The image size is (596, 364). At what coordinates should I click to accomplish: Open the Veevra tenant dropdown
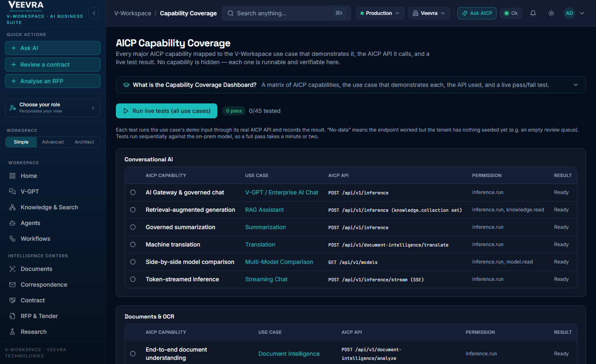429,13
